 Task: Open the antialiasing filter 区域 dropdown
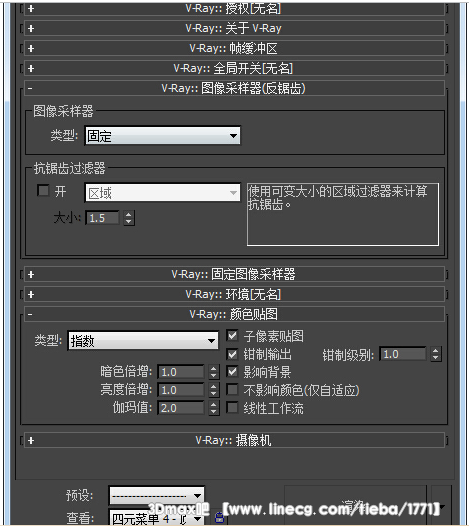163,193
